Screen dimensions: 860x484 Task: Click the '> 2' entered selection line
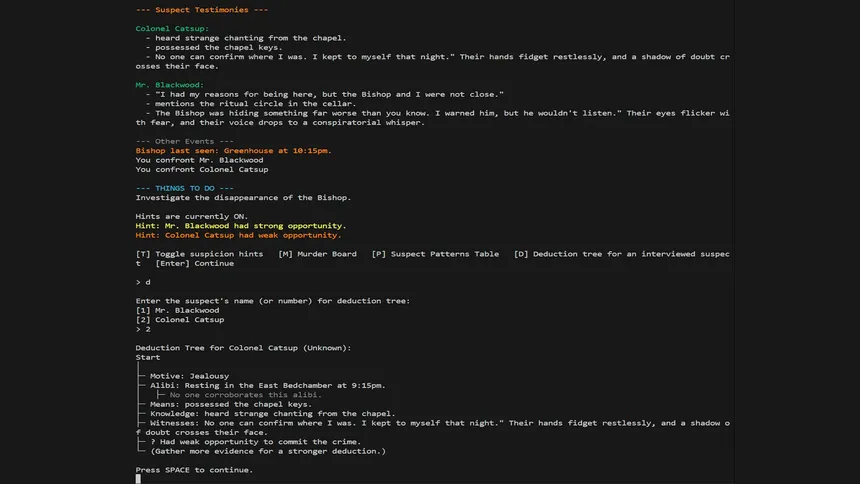(x=143, y=329)
